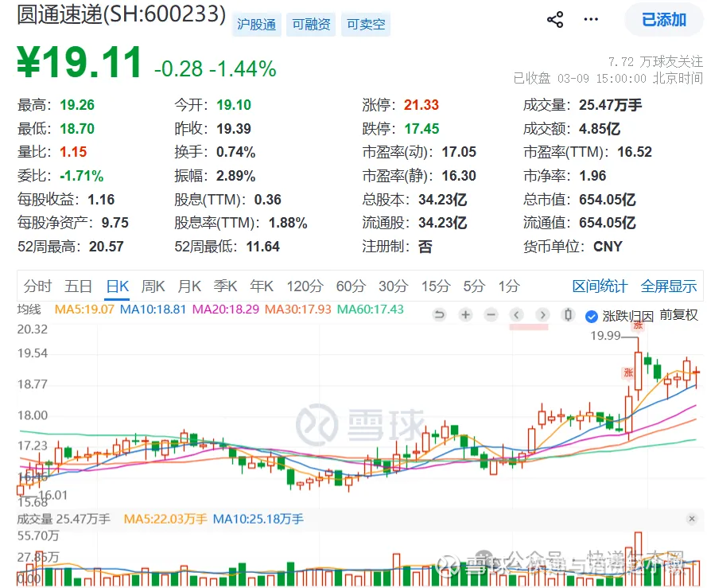Click the 市盈率(TTM) value 16.52

point(635,152)
